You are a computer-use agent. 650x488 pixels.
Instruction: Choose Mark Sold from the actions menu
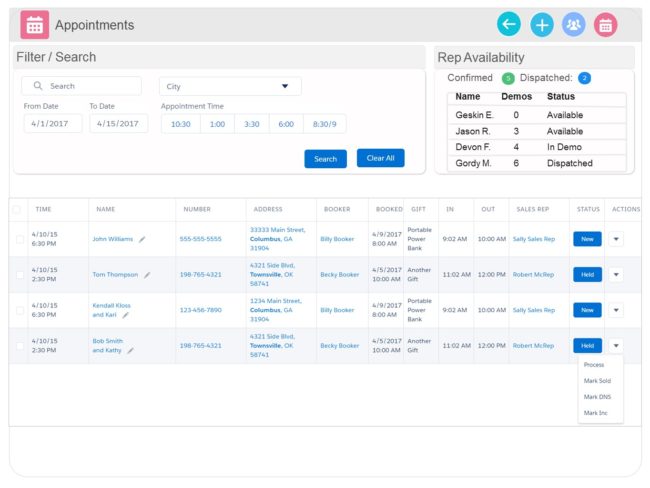click(x=597, y=381)
